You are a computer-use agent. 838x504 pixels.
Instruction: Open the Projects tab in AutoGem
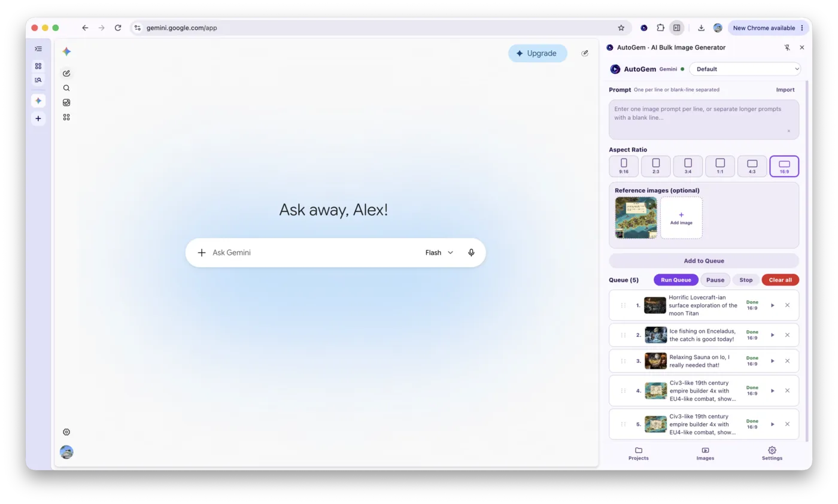[638, 454]
